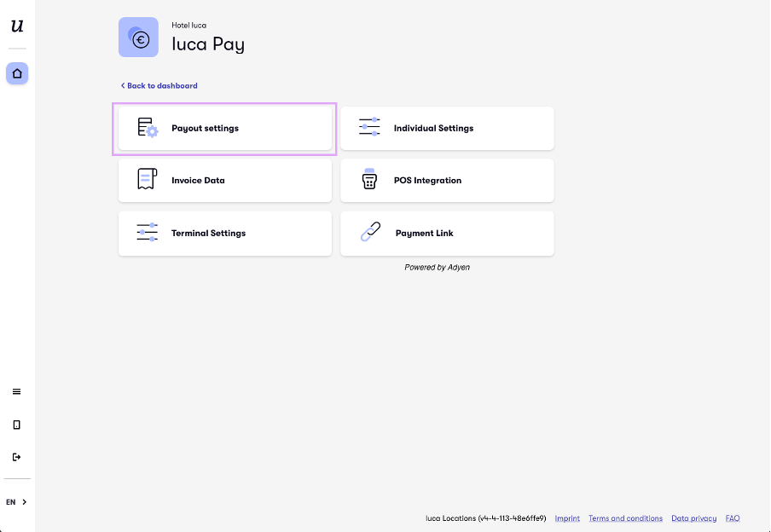Go back to dashboard
Viewport: 771px width, 532px height.
(159, 85)
